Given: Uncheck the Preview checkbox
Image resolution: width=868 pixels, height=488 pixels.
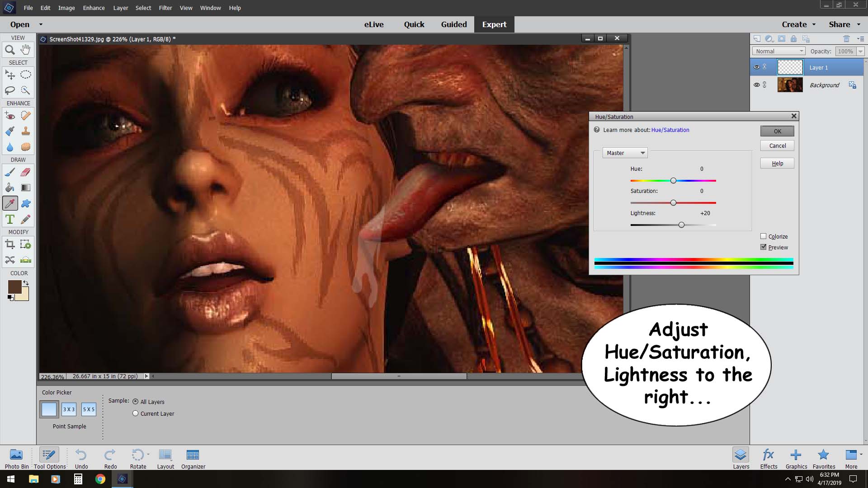Looking at the screenshot, I should 764,247.
